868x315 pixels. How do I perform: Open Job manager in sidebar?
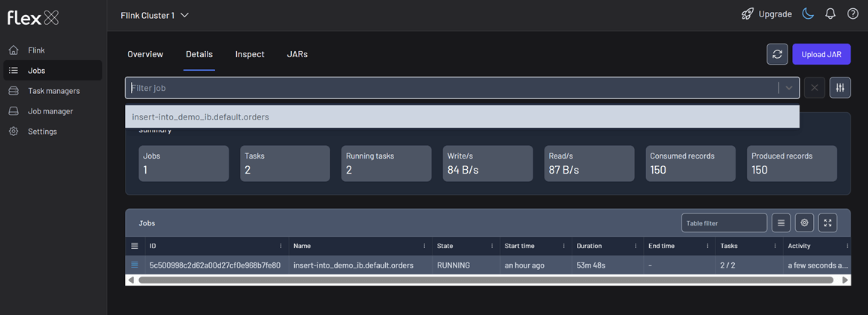[53, 111]
